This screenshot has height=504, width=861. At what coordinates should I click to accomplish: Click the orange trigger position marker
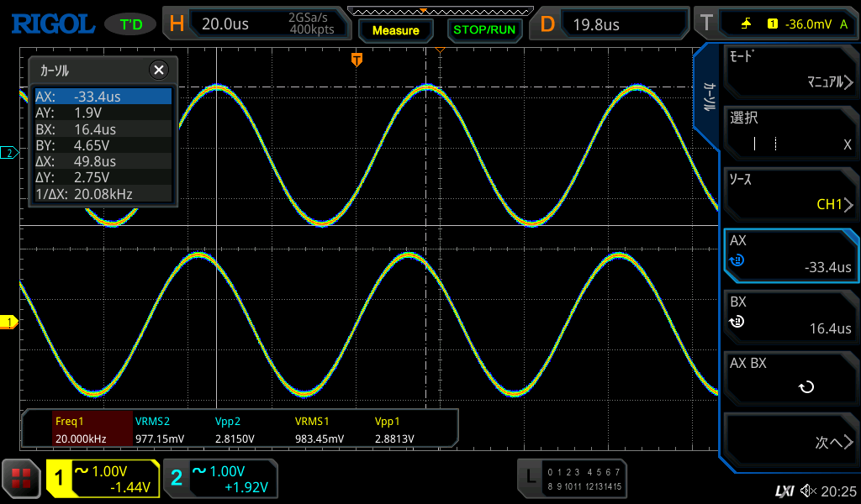coord(357,59)
